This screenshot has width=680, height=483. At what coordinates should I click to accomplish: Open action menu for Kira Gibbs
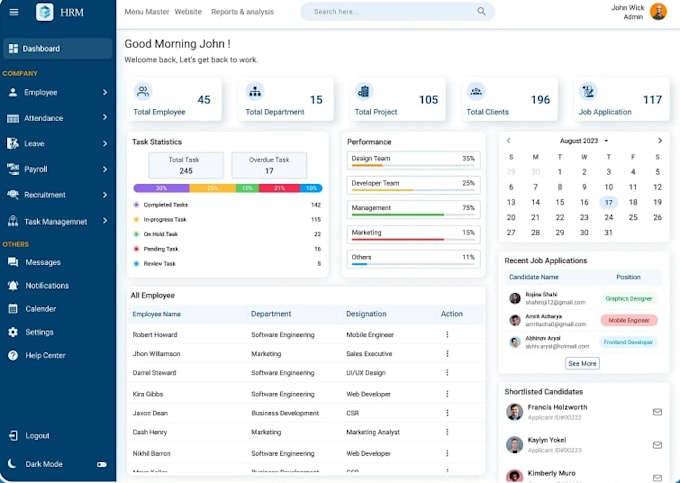[x=447, y=394]
